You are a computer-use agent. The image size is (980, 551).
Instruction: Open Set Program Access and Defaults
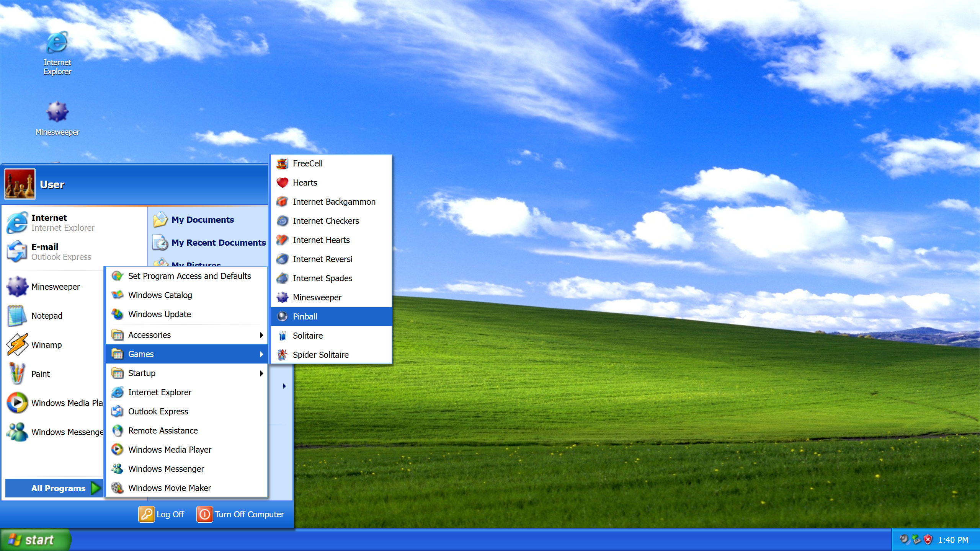pos(186,276)
